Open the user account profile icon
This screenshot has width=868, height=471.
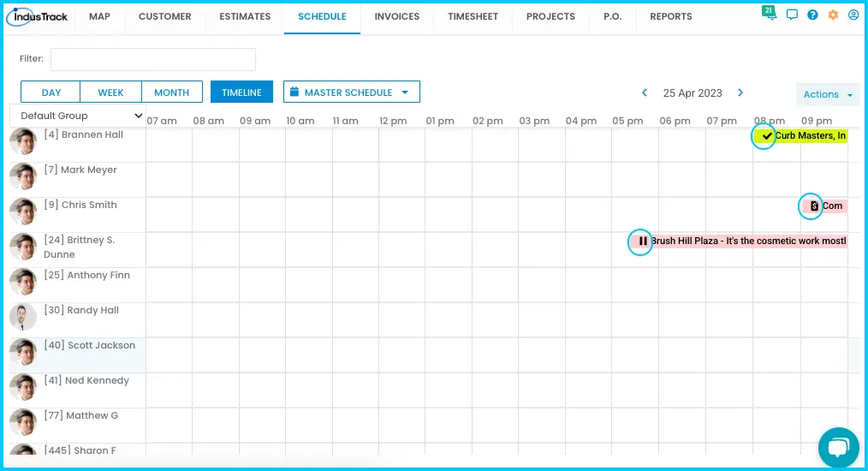coord(853,15)
